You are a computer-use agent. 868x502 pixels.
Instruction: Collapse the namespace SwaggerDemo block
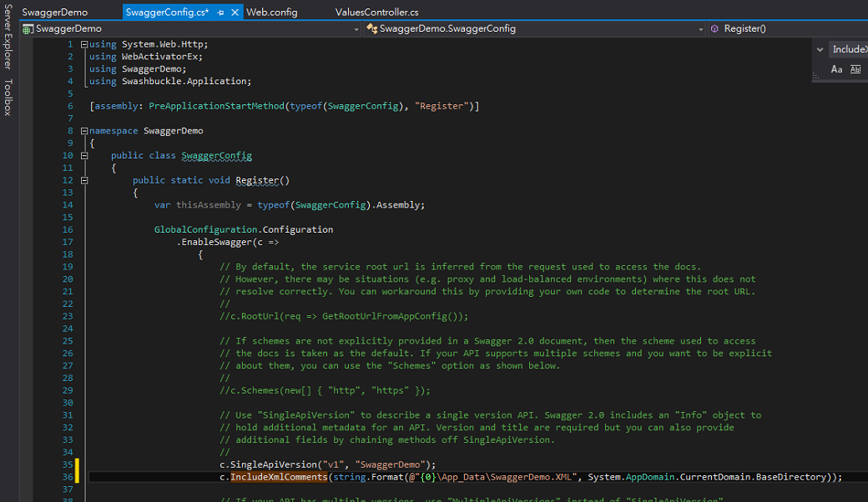pos(84,131)
